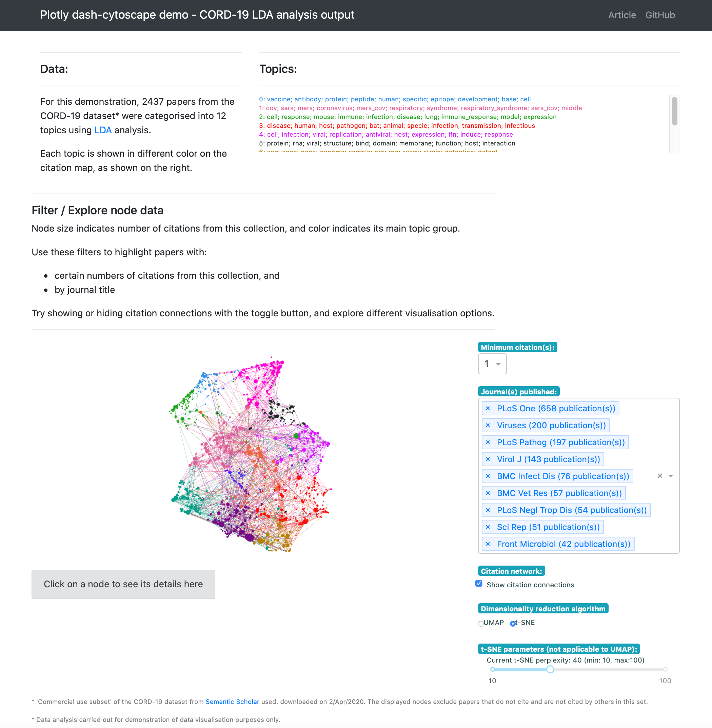Viewport: 712px width, 728px height.
Task: Open Semantic Scholar link
Action: tap(232, 702)
